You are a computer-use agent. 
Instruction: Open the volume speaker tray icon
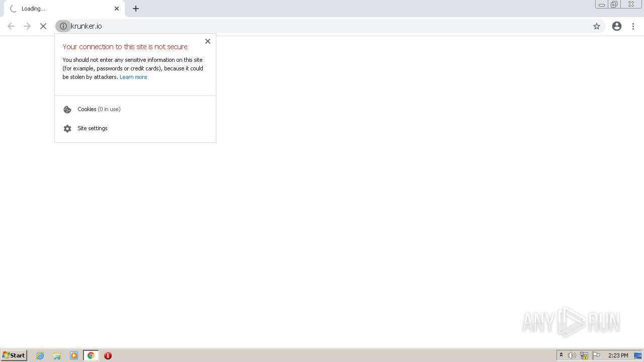pos(572,355)
